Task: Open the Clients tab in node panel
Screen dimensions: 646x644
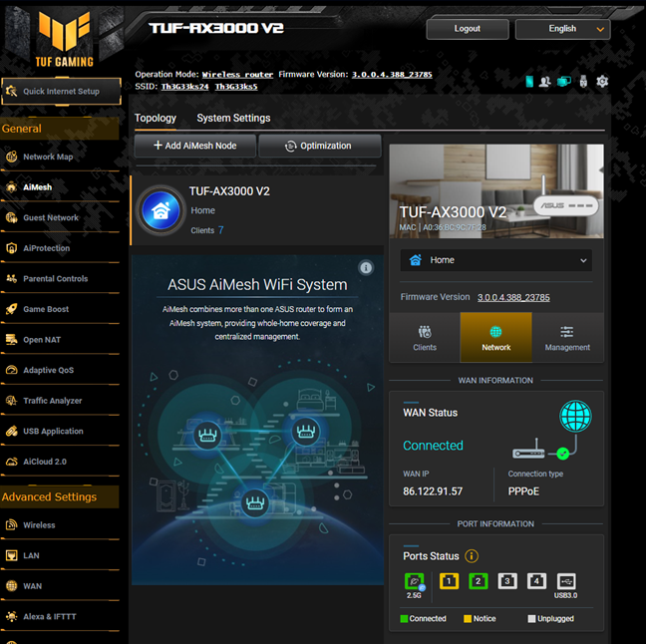Action: click(x=425, y=338)
